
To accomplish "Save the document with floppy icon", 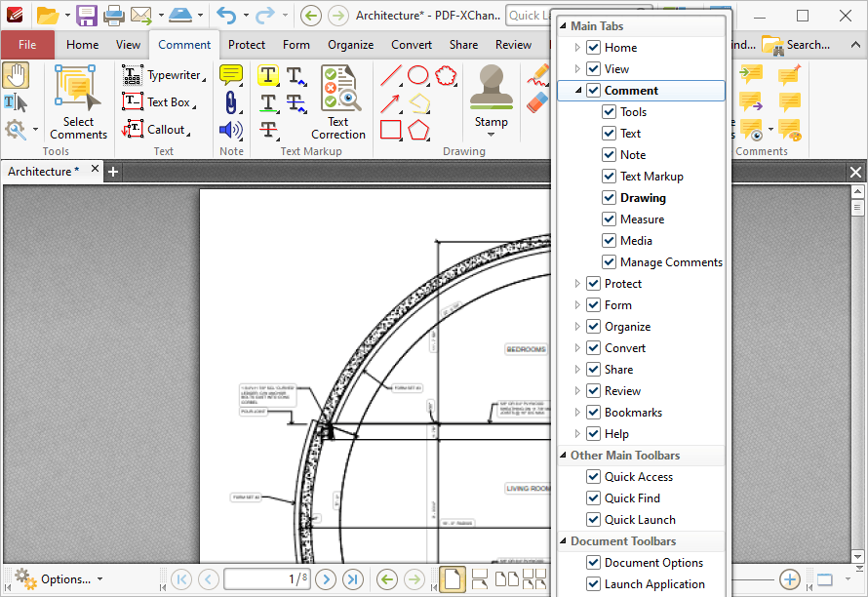I will tap(87, 16).
